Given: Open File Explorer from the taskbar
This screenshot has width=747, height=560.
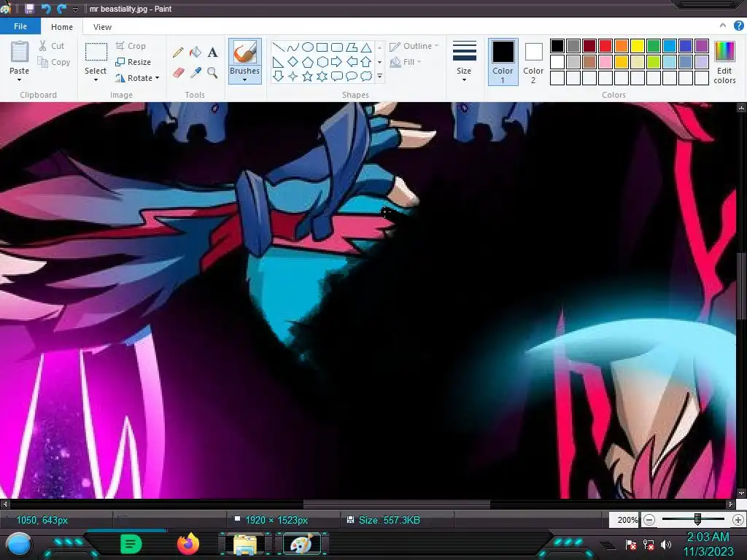Looking at the screenshot, I should (245, 544).
